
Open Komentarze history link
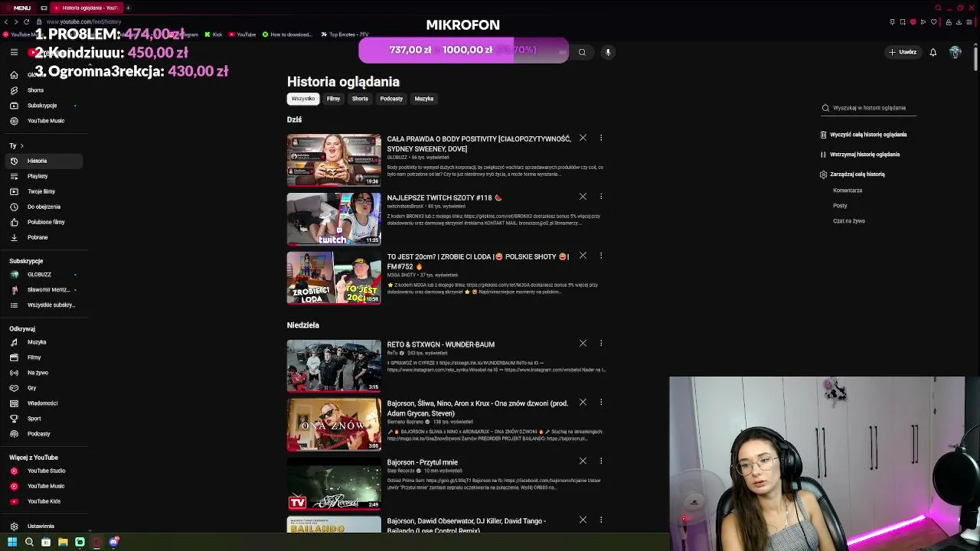[848, 191]
